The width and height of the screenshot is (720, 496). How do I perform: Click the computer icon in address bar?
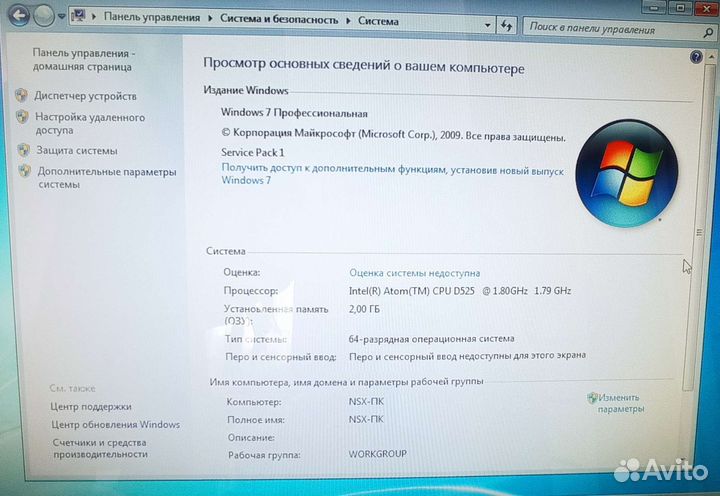79,17
